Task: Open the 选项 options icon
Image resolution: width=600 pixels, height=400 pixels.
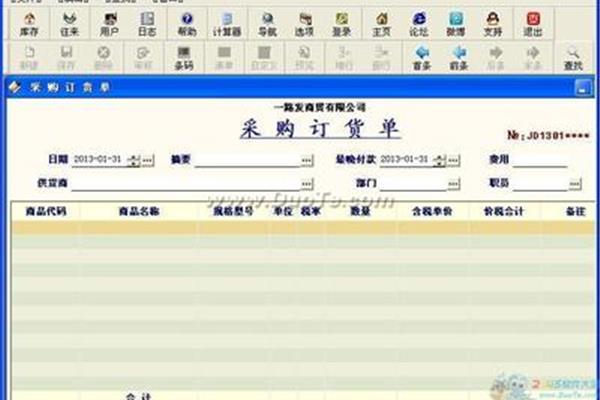Action: [304, 24]
